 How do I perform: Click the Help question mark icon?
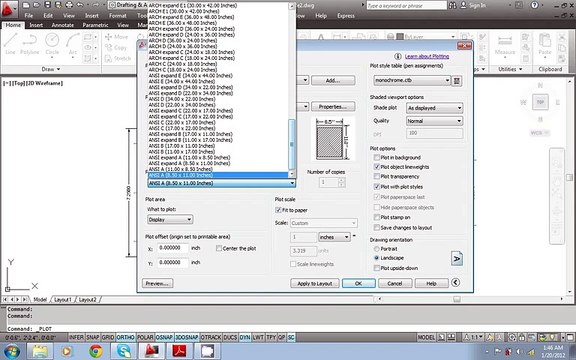[535, 5]
